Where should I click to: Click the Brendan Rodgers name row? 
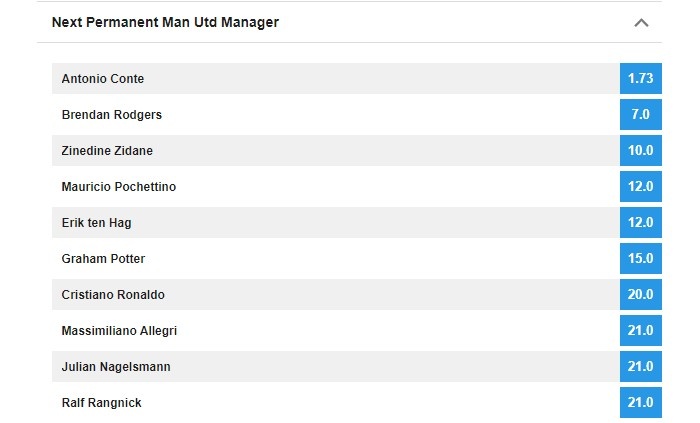[336, 115]
